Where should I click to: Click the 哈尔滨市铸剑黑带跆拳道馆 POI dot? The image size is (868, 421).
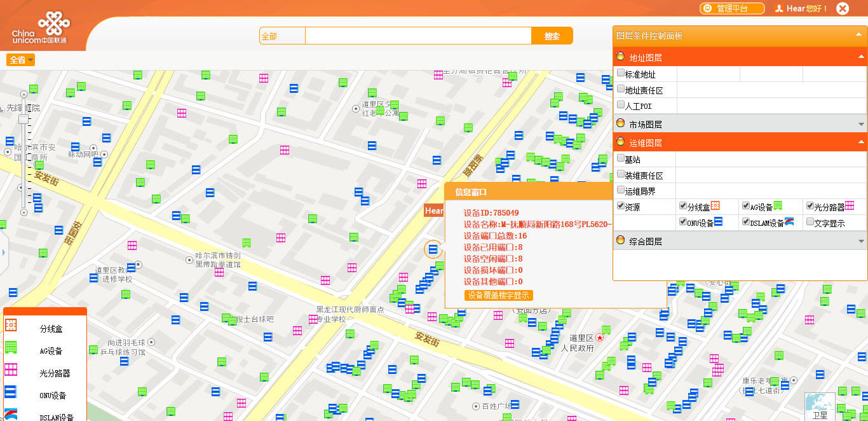(189, 259)
